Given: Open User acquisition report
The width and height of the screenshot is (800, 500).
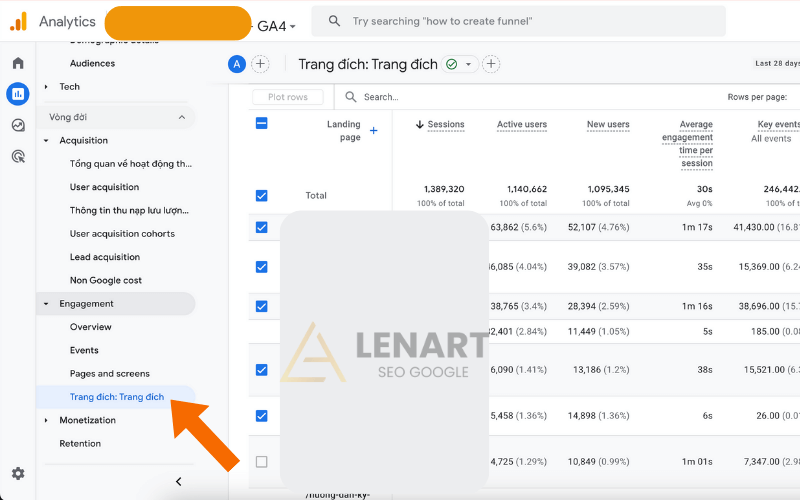Looking at the screenshot, I should 104,187.
